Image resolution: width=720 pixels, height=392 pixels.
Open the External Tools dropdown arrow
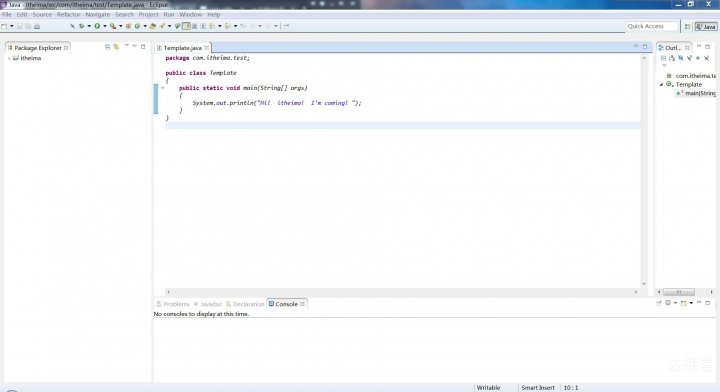pos(121,26)
